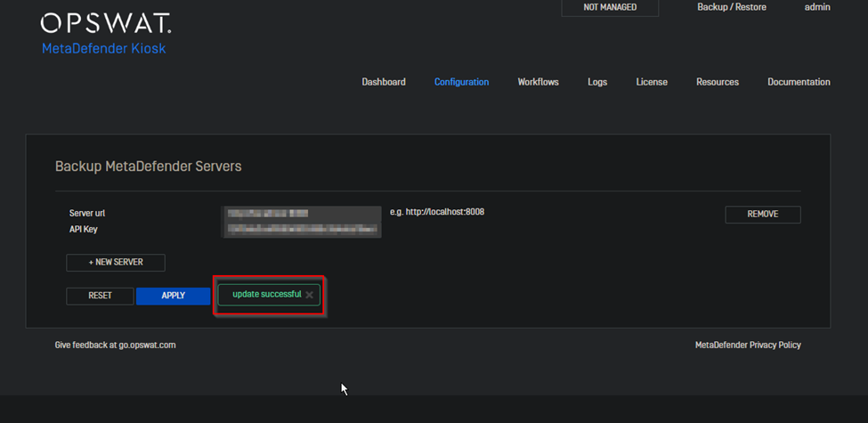
Task: Click the API Key label
Action: point(83,229)
